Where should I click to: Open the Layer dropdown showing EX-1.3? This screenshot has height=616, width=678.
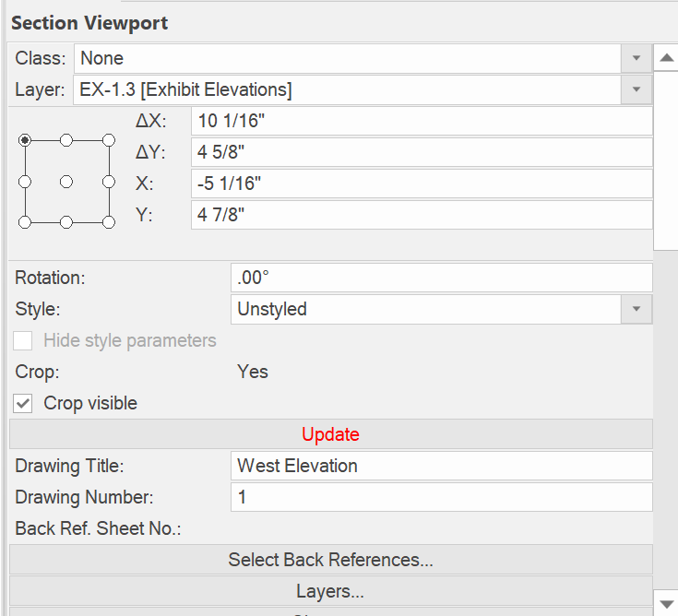636,89
